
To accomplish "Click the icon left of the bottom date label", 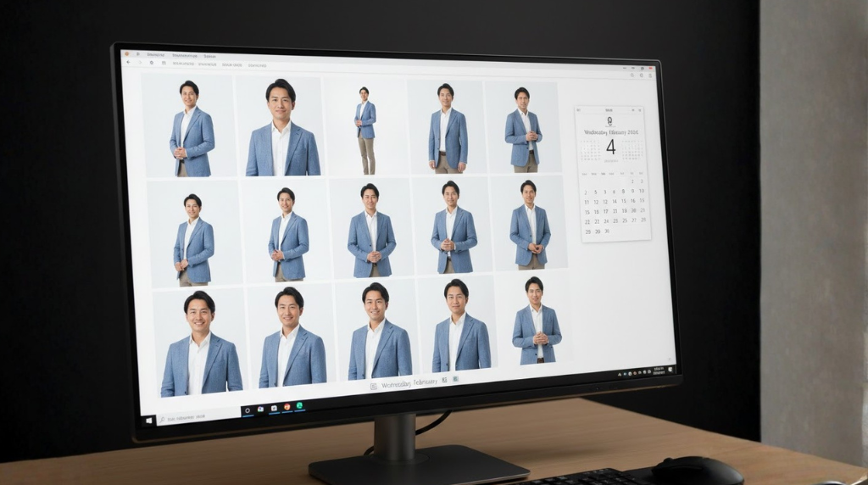I will tap(374, 386).
